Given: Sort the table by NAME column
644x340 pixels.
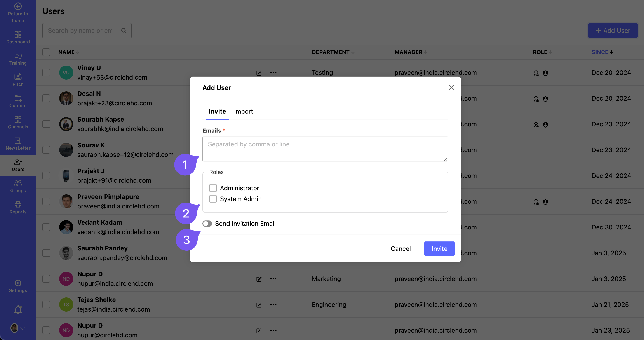Looking at the screenshot, I should coord(69,52).
